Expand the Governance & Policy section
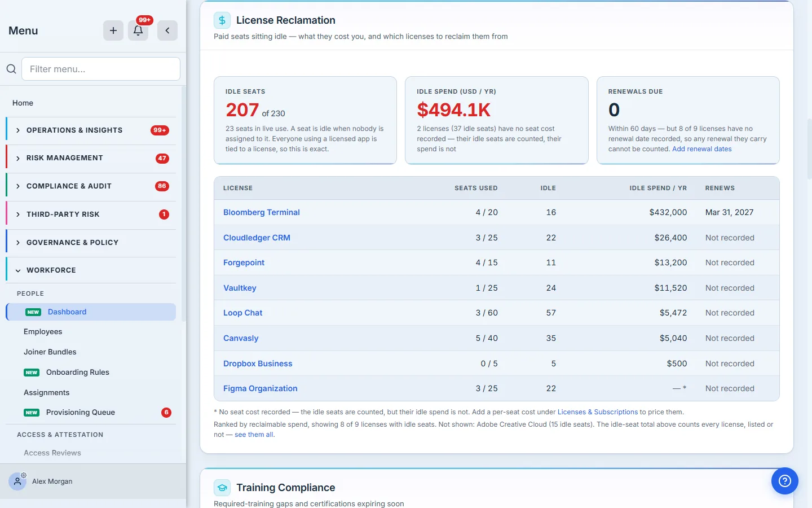Viewport: 812px width, 508px height. [91, 243]
